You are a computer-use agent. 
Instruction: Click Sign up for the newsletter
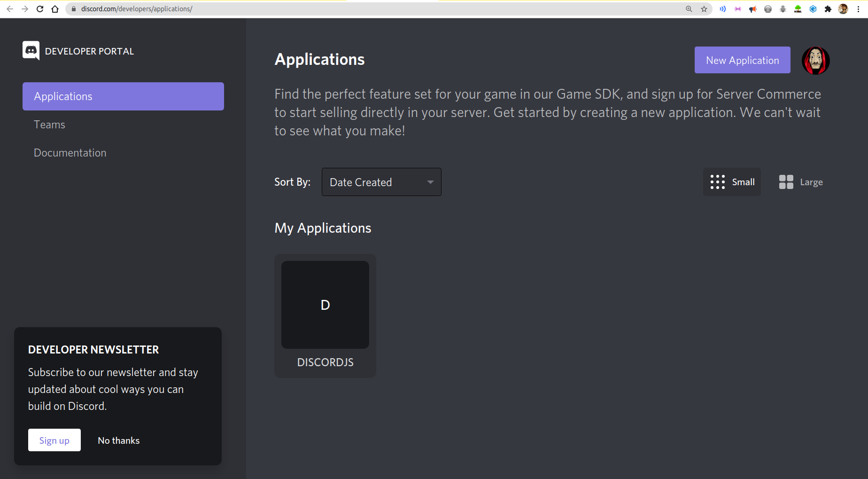tap(54, 440)
